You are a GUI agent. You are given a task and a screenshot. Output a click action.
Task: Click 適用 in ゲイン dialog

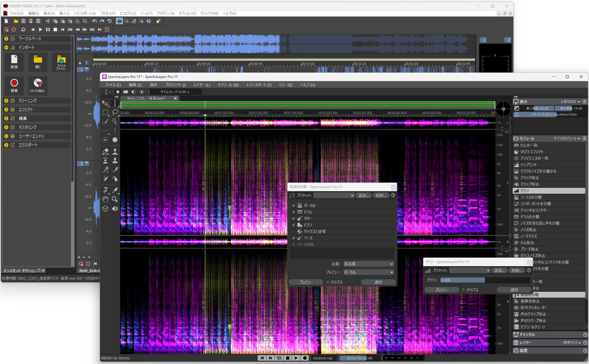pos(514,290)
